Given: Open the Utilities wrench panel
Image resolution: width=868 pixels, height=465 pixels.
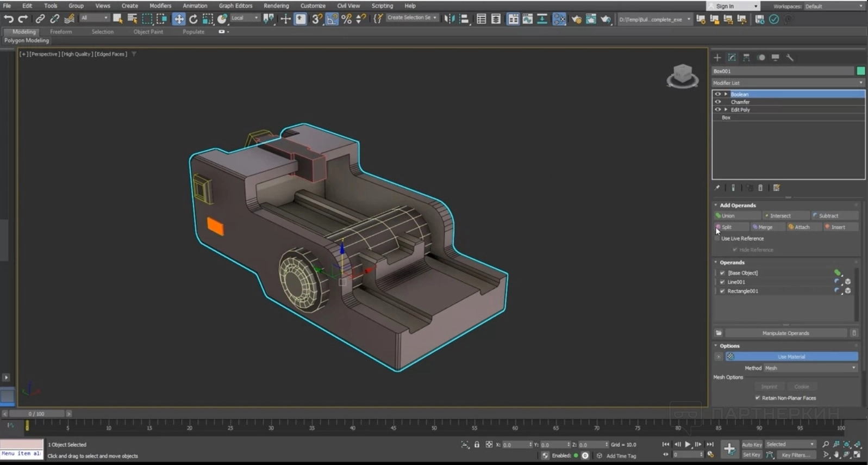Looking at the screenshot, I should 790,58.
